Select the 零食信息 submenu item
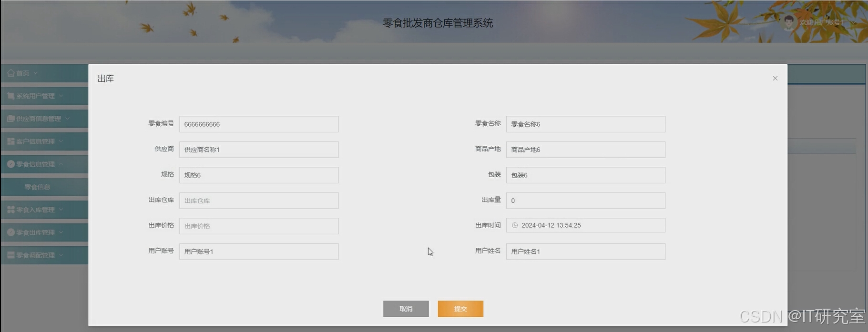Viewport: 868px width, 332px height. click(44, 187)
